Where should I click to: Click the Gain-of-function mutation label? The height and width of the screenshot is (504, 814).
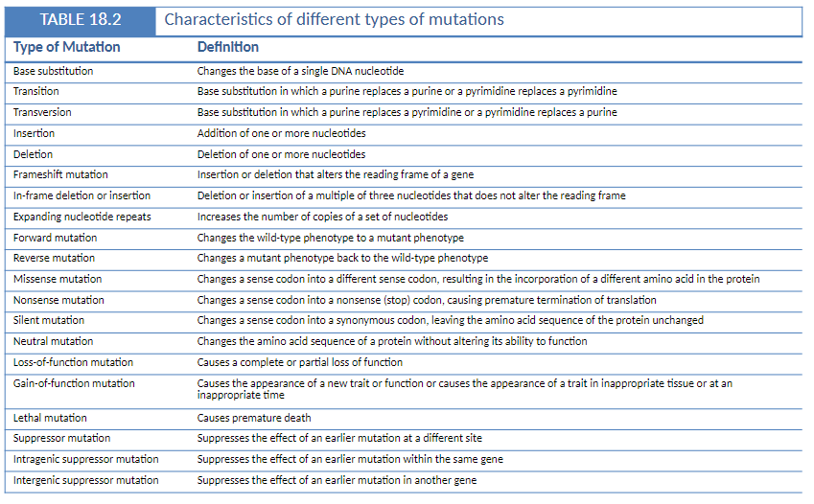(x=74, y=383)
